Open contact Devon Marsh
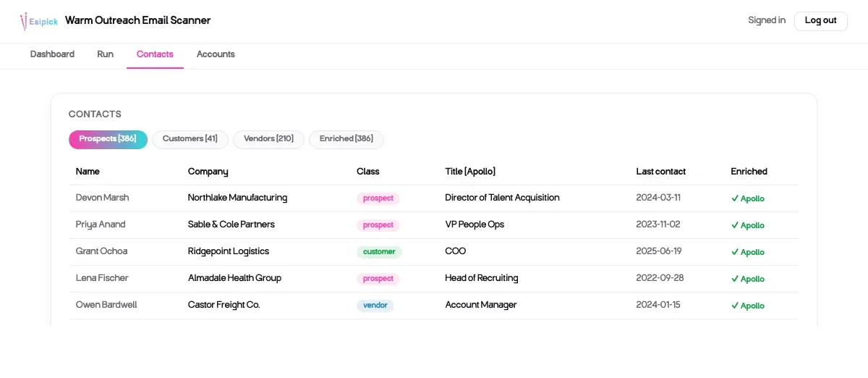This screenshot has height=378, width=868. [103, 198]
